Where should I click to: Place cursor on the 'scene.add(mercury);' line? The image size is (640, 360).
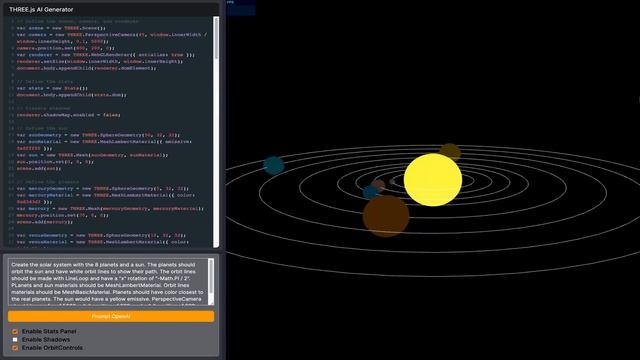[45, 222]
